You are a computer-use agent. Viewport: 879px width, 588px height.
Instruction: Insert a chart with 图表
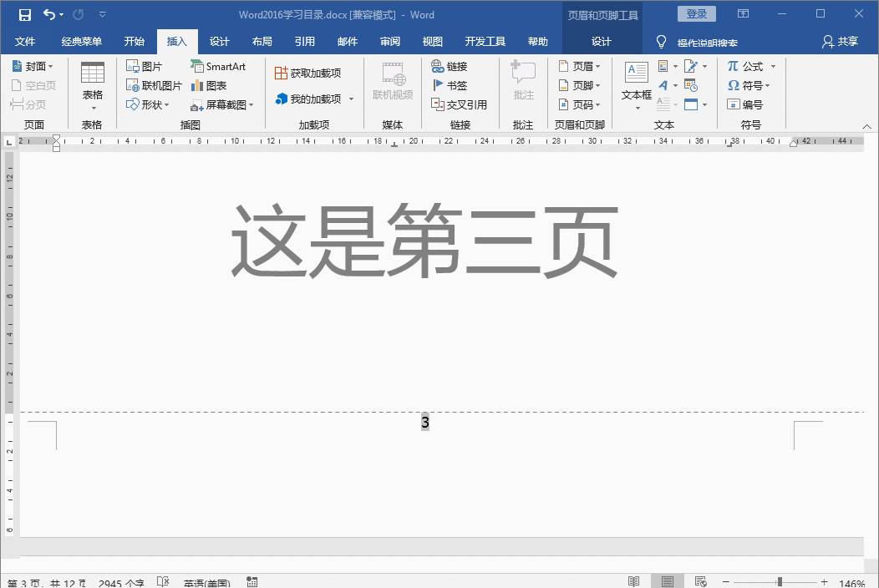pos(209,86)
